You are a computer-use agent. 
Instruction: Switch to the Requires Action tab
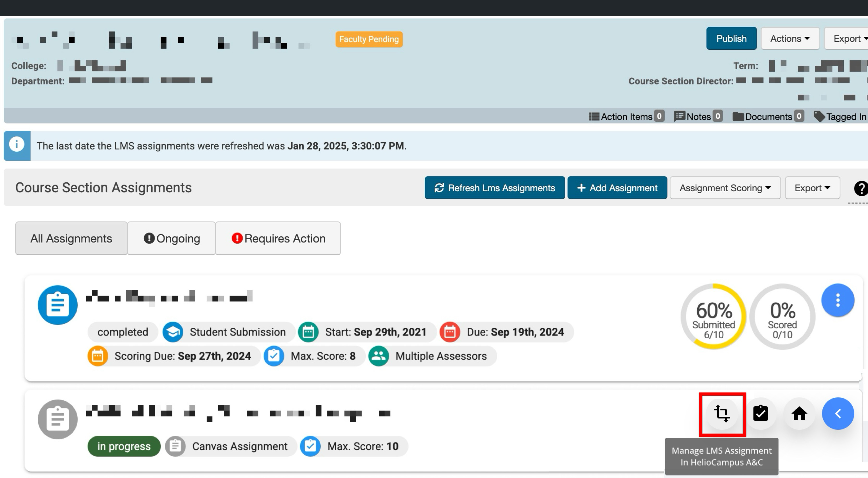coord(278,239)
